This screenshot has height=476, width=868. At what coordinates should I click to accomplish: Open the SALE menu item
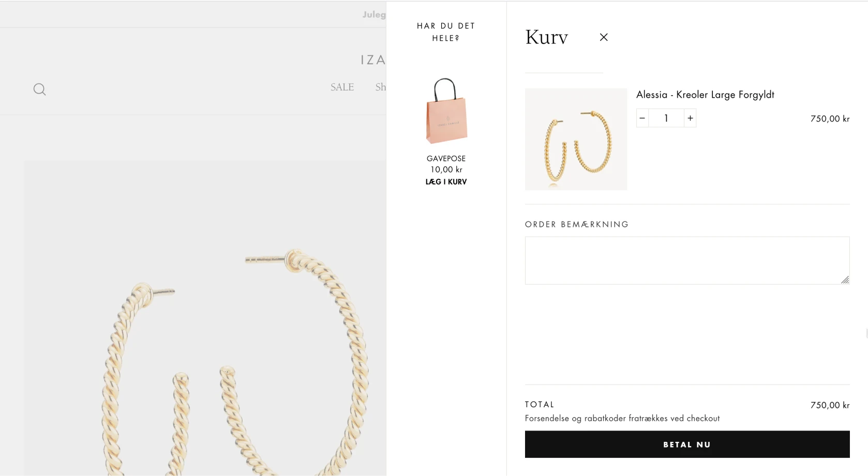click(x=342, y=87)
